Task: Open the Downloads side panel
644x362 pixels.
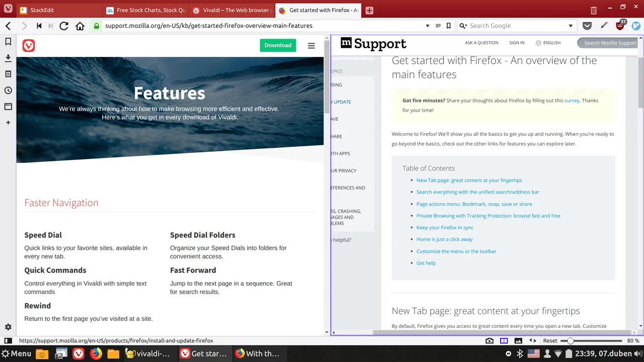Action: tap(8, 58)
